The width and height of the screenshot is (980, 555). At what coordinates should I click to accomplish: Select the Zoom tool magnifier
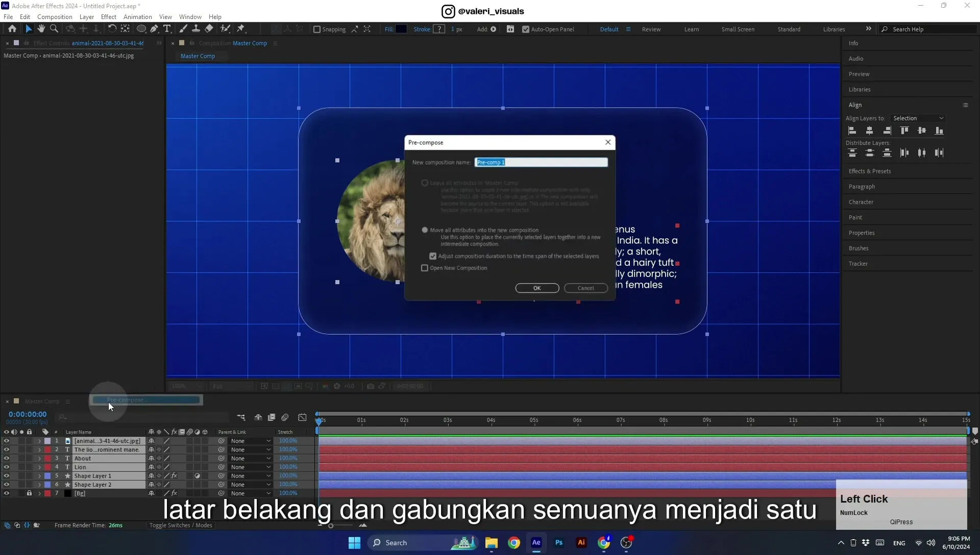54,29
